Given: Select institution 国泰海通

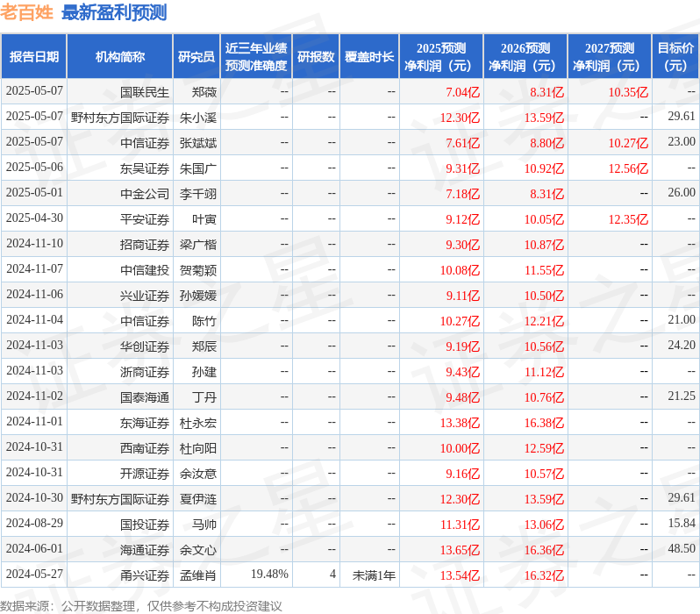Looking at the screenshot, I should [145, 398].
